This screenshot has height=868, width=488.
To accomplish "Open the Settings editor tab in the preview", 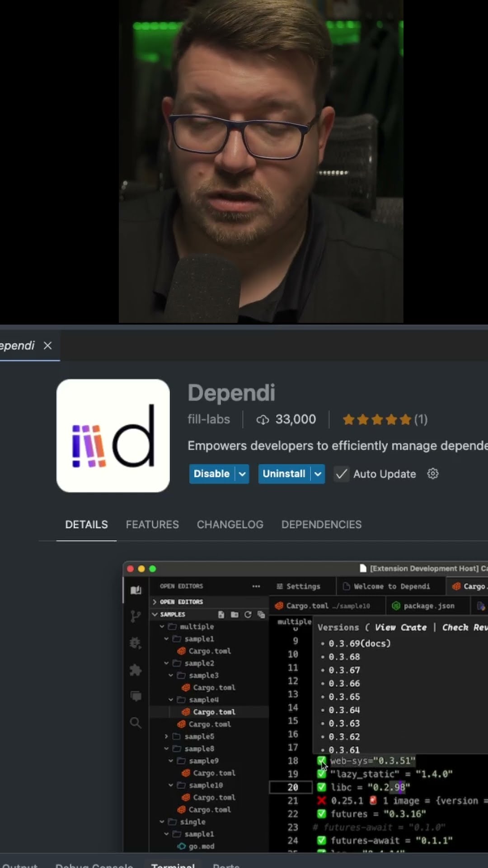I will click(x=299, y=586).
